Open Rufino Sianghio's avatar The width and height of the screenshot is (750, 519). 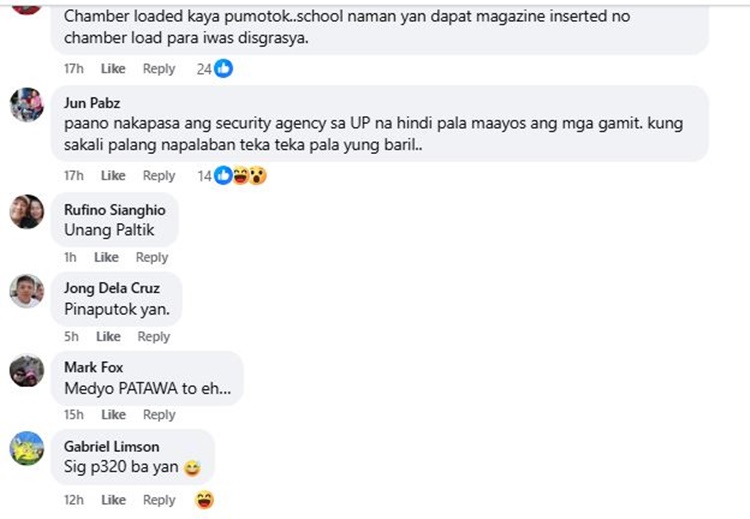coord(27,211)
